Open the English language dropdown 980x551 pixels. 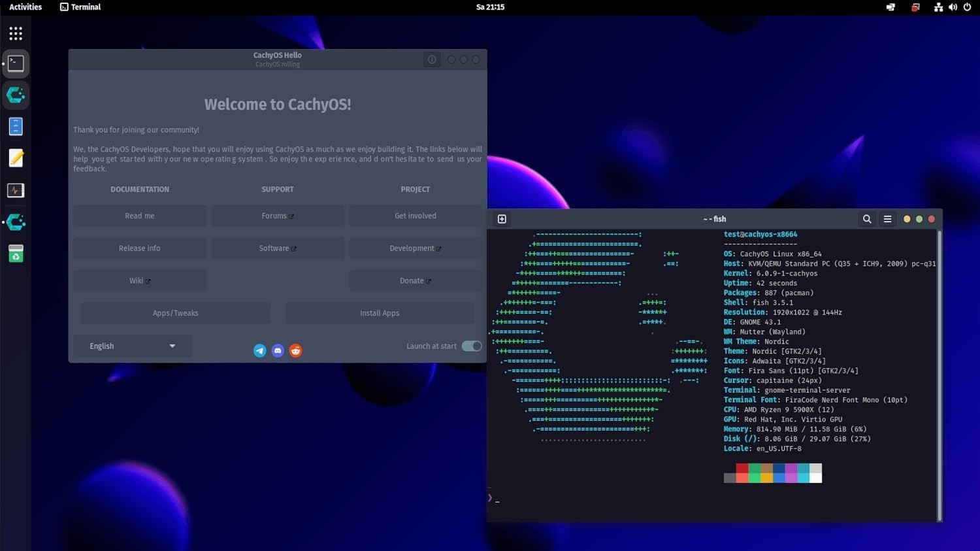click(x=132, y=346)
